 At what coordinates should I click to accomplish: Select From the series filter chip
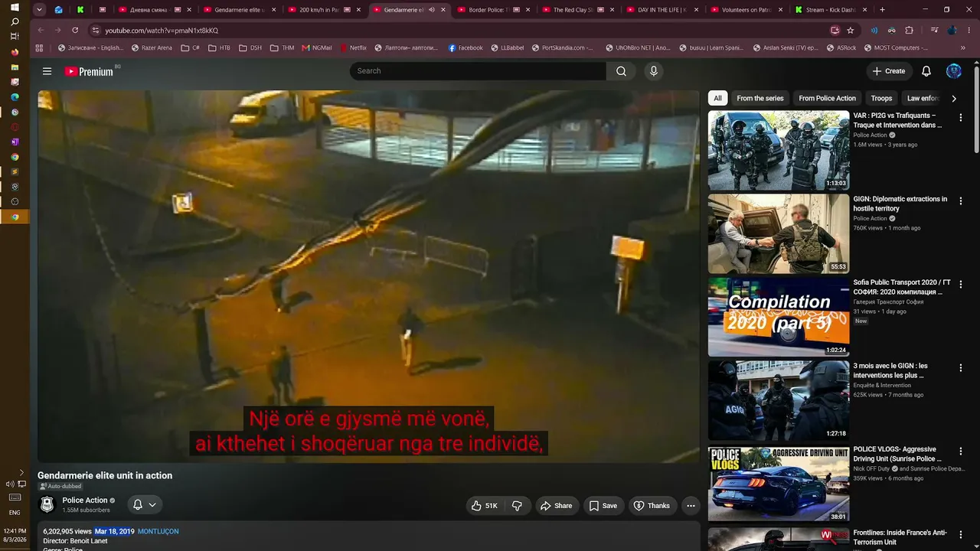(x=760, y=98)
